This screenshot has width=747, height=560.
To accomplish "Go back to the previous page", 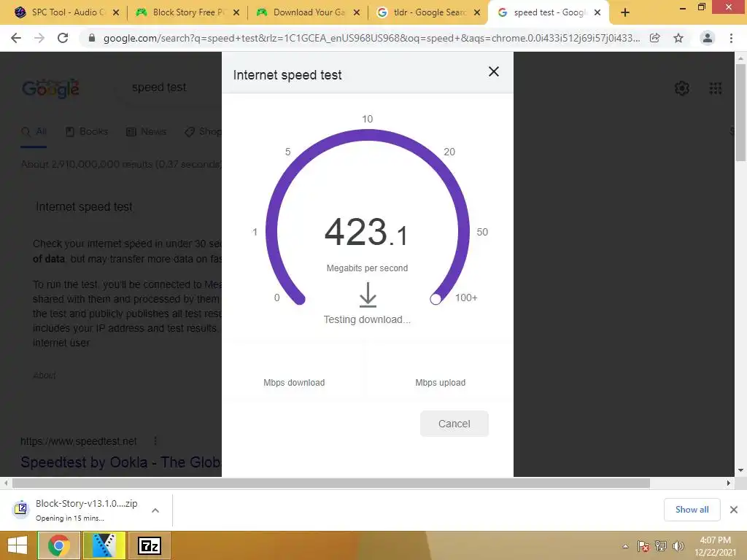I will point(16,38).
